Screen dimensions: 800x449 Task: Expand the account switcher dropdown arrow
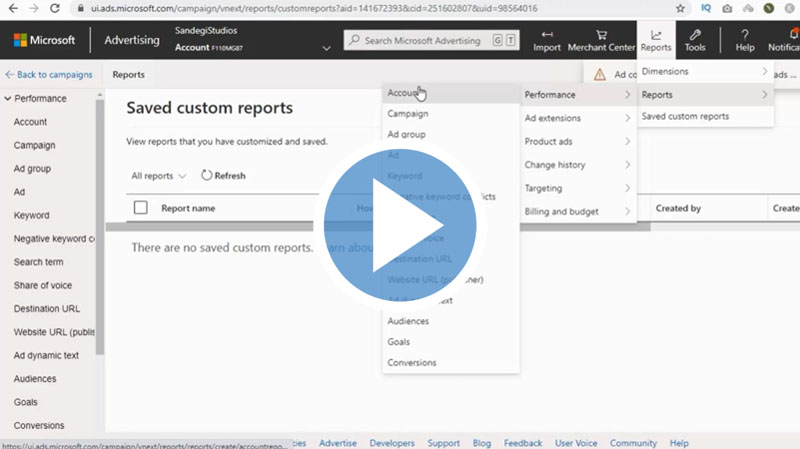click(327, 48)
